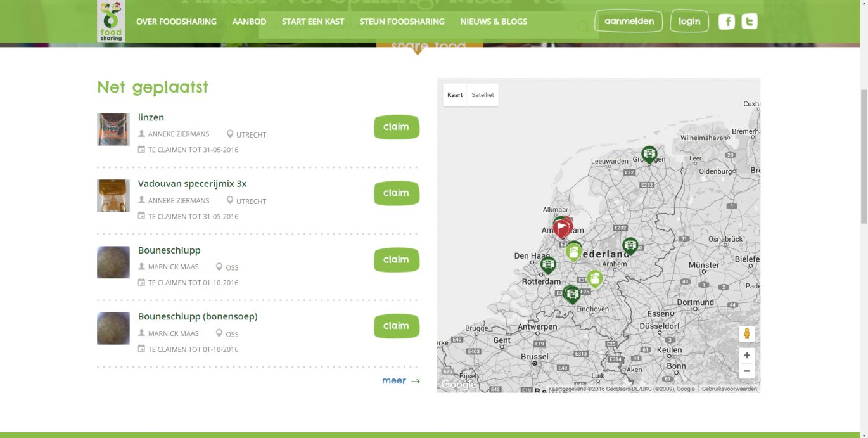Click the Gebruiksvoorwaarden map link
Image resolution: width=868 pixels, height=438 pixels.
[x=729, y=389]
